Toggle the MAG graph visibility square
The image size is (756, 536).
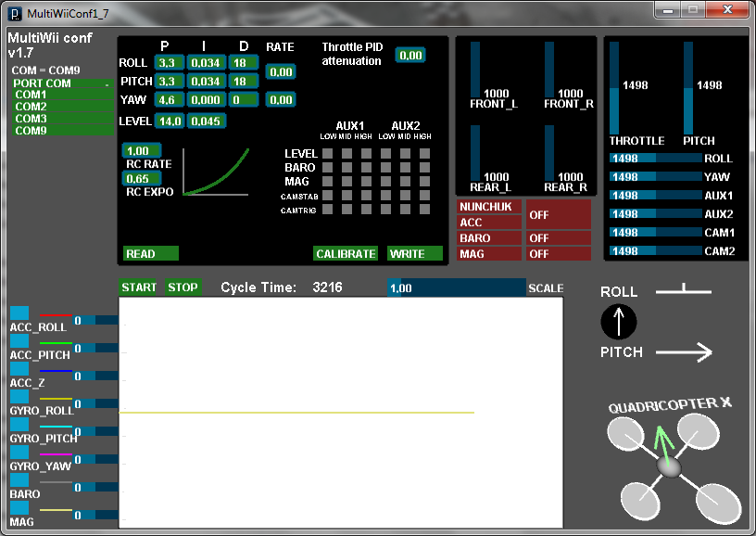click(19, 507)
